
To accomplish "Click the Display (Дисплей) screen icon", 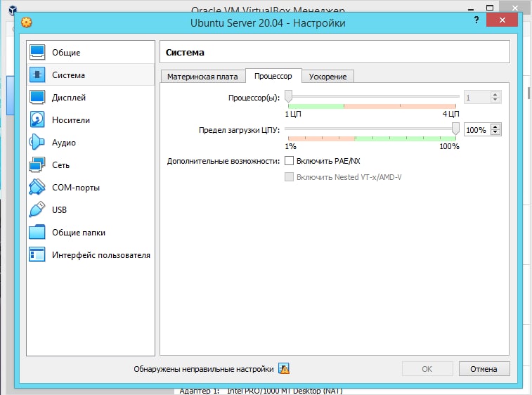I will coord(37,98).
